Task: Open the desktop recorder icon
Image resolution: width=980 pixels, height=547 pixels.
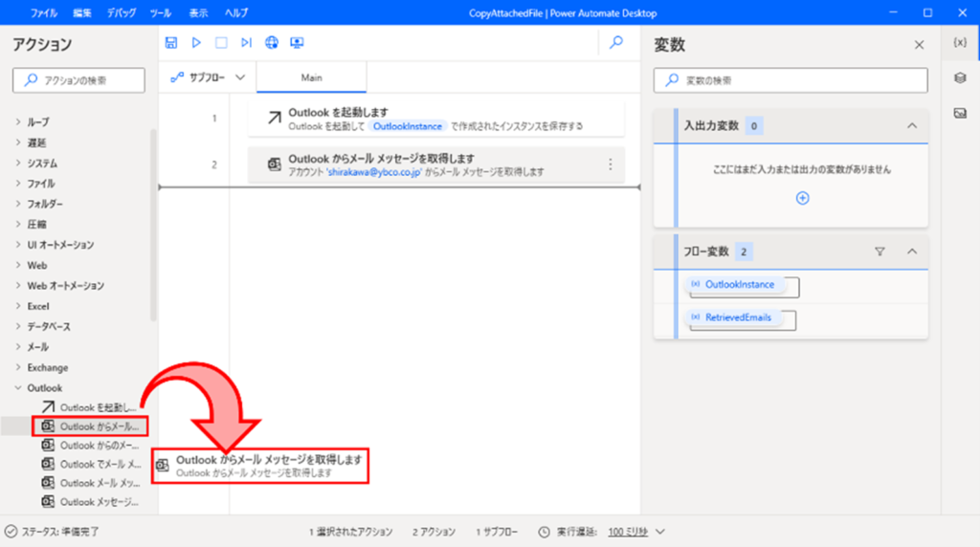Action: [x=297, y=42]
